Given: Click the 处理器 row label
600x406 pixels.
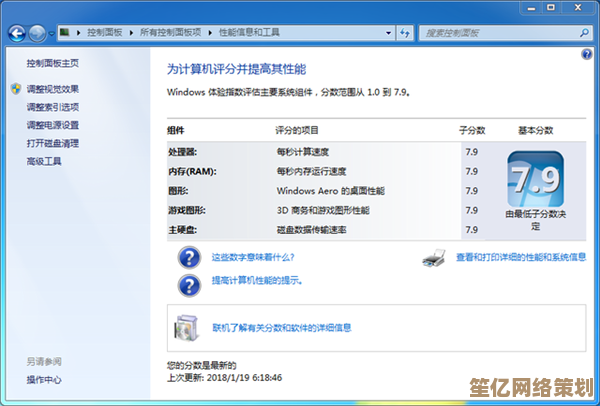Looking at the screenshot, I should pyautogui.click(x=183, y=152).
